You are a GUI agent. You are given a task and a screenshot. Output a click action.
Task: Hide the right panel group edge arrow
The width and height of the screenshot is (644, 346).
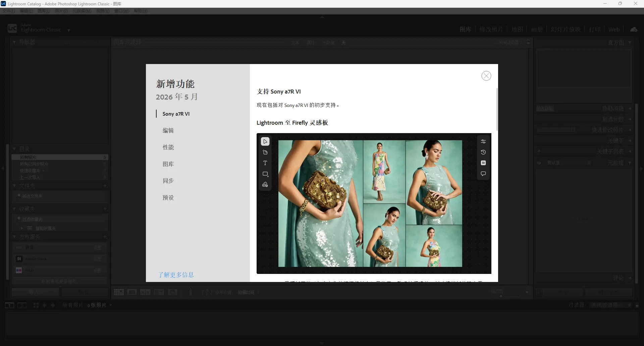(642, 168)
